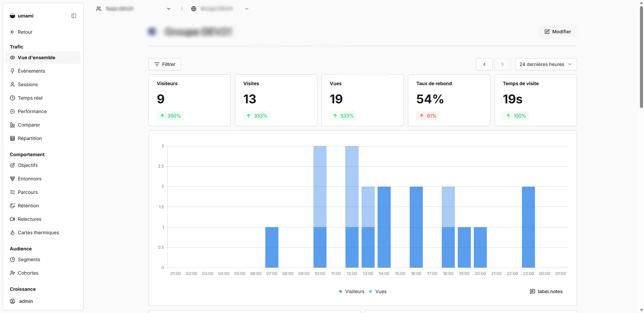Open Entonnoirs funnel icon

click(x=12, y=179)
